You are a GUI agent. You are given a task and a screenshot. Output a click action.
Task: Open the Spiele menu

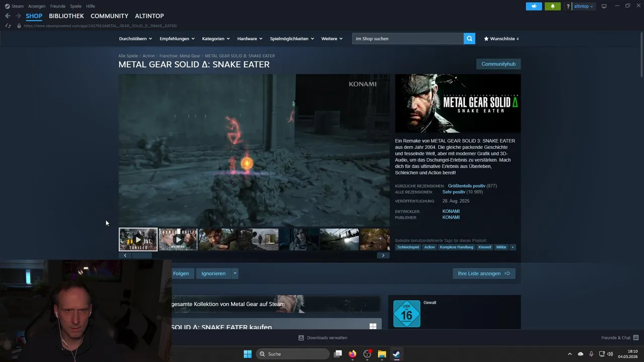[76, 6]
